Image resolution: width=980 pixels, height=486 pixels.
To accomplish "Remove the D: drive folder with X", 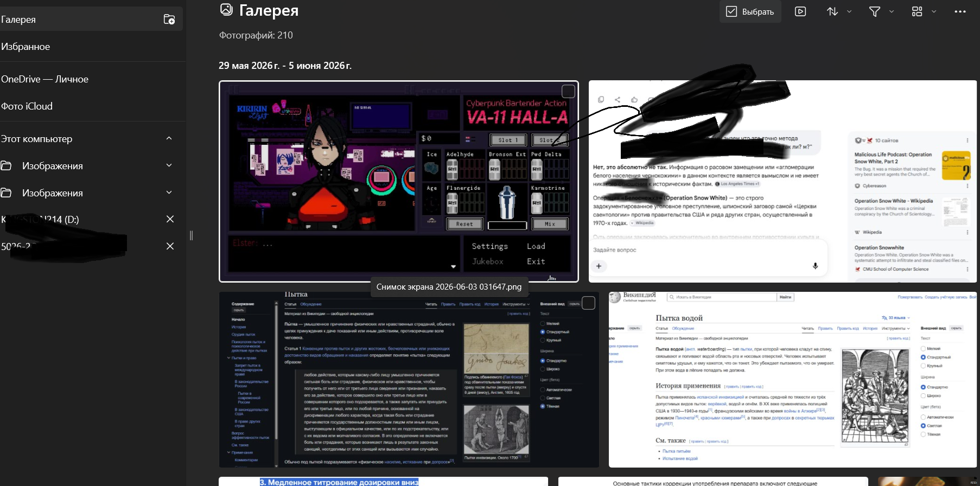I will pyautogui.click(x=170, y=219).
